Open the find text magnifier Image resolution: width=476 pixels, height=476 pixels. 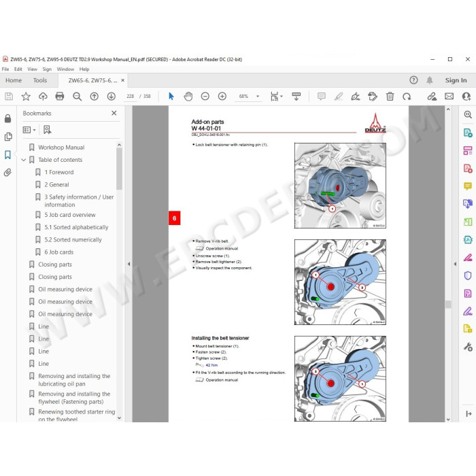tap(77, 97)
